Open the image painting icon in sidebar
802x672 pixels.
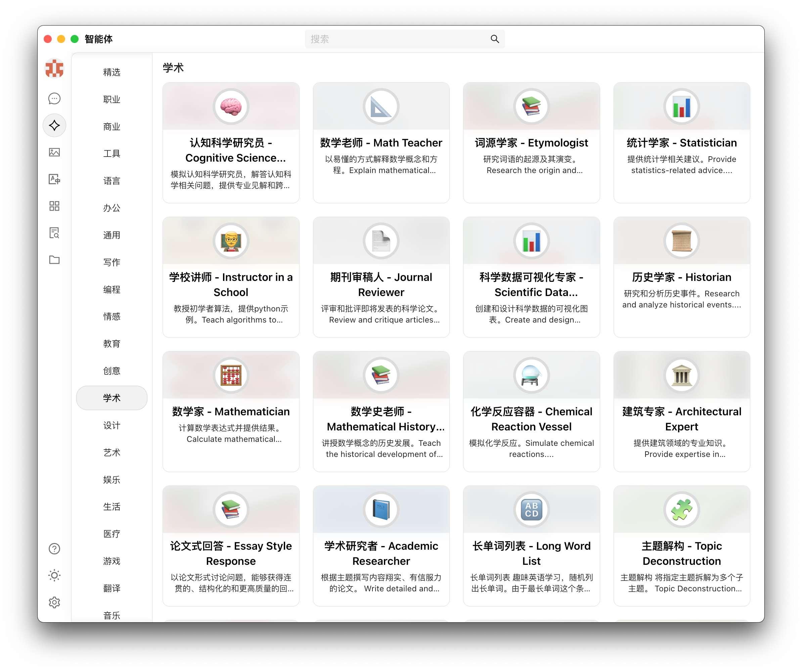(x=54, y=153)
